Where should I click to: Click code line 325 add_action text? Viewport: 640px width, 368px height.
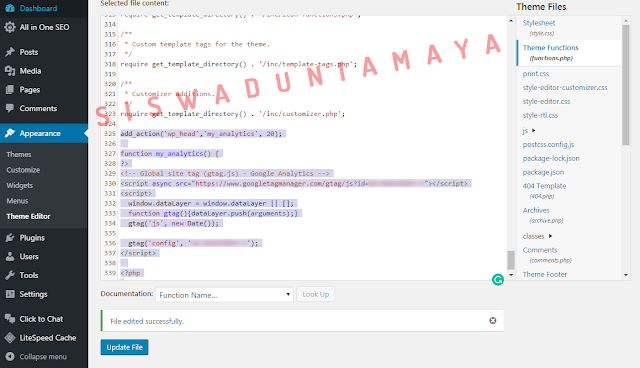tap(201, 134)
